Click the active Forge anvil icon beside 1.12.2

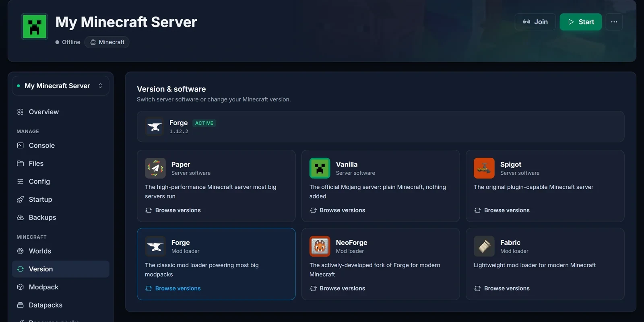pos(155,127)
